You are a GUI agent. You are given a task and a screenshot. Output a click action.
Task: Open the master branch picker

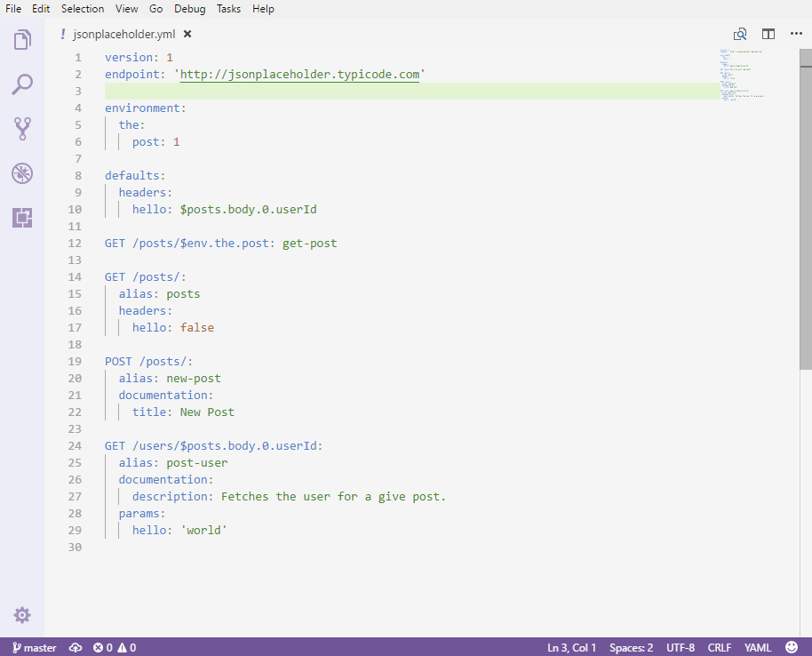coord(35,647)
